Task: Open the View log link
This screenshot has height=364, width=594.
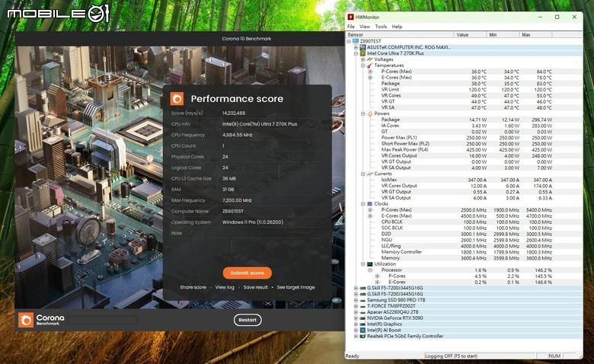Action: [x=225, y=287]
